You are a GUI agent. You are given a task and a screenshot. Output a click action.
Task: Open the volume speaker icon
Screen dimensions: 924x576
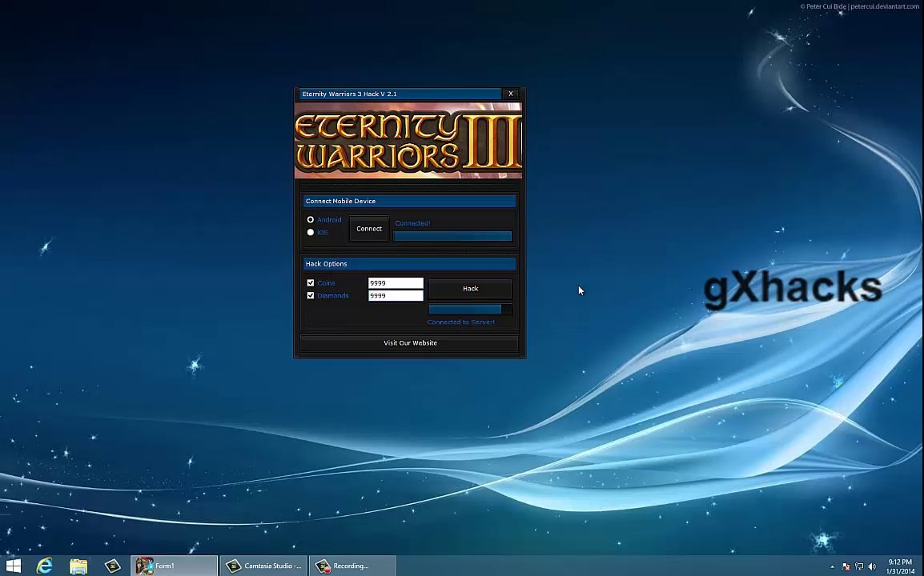873,566
